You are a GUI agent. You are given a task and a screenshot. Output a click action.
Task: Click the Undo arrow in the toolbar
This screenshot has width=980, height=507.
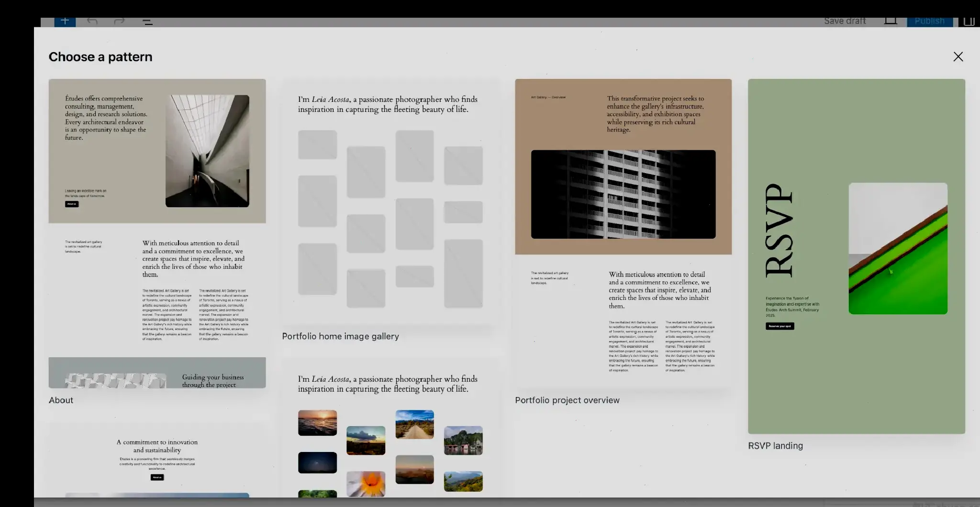click(x=92, y=22)
